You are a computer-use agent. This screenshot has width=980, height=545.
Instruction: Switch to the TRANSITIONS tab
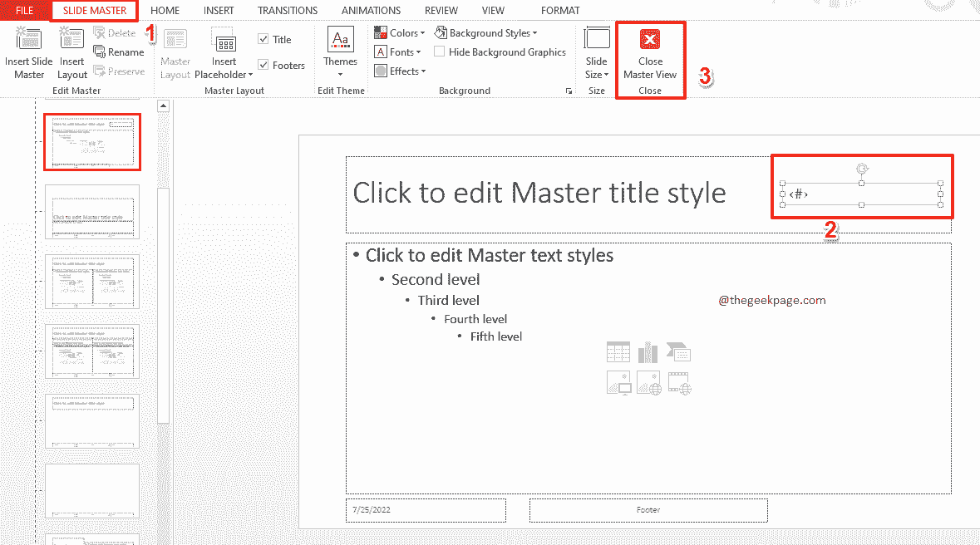pyautogui.click(x=287, y=11)
